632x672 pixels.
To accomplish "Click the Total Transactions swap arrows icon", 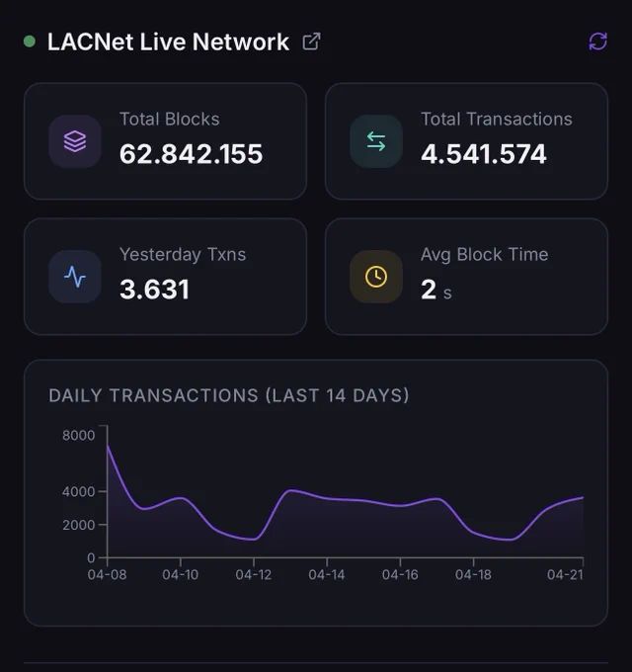I will click(x=376, y=141).
